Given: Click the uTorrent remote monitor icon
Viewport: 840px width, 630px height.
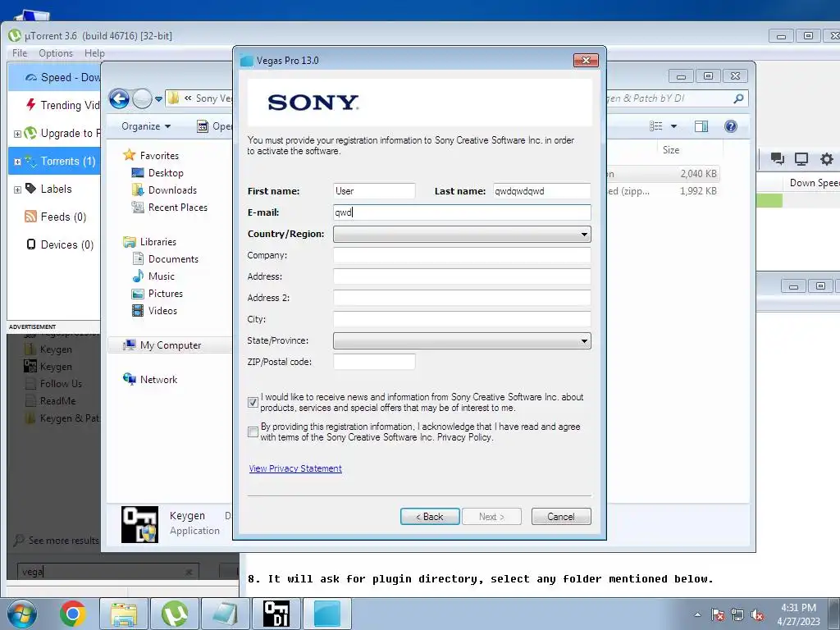Looking at the screenshot, I should (x=801, y=158).
